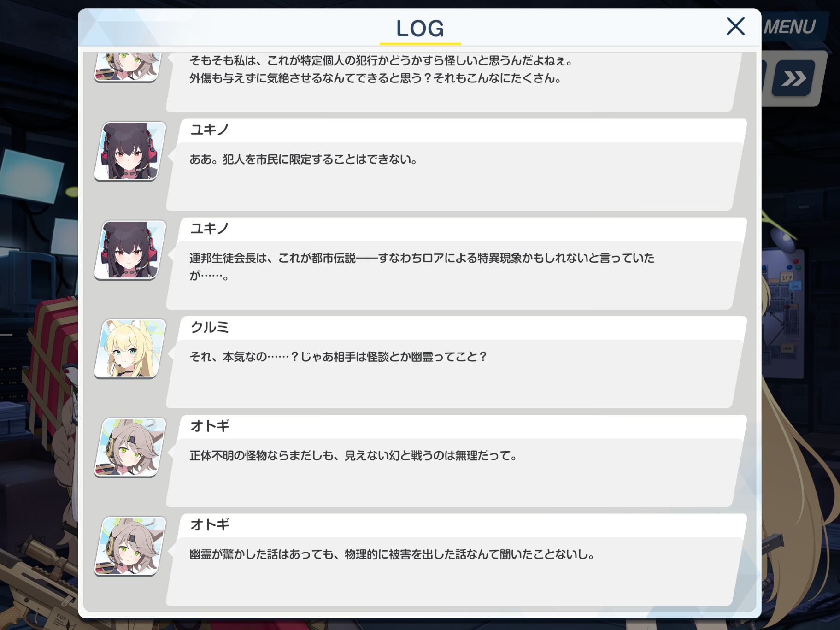The height and width of the screenshot is (630, 840).
Task: Click the last オトギ speaker name label
Action: pyautogui.click(x=210, y=524)
